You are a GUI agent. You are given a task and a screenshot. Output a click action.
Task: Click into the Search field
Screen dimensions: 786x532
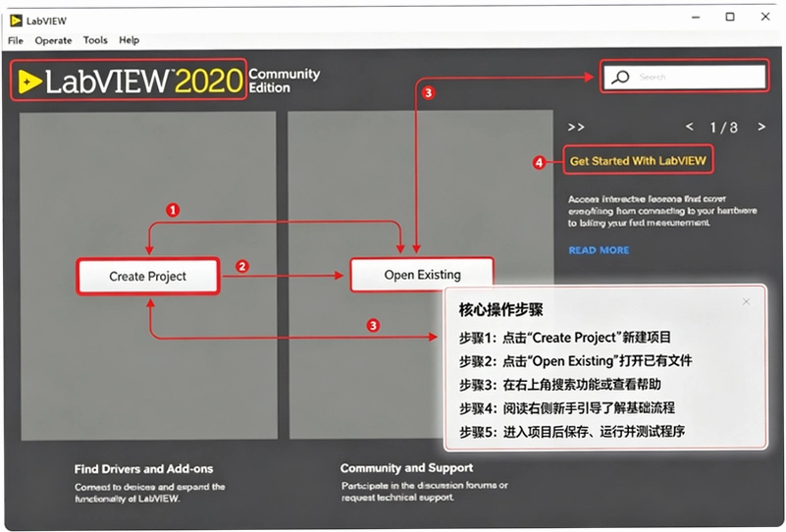click(x=685, y=77)
